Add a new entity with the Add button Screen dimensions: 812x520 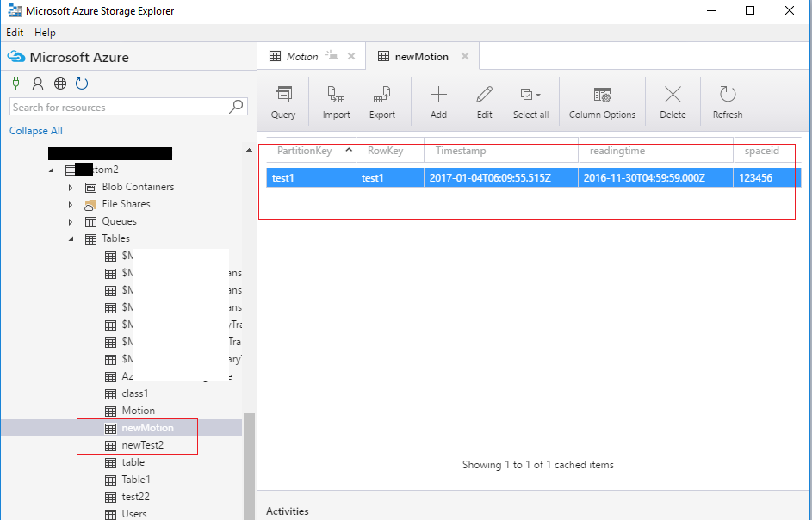coord(438,102)
